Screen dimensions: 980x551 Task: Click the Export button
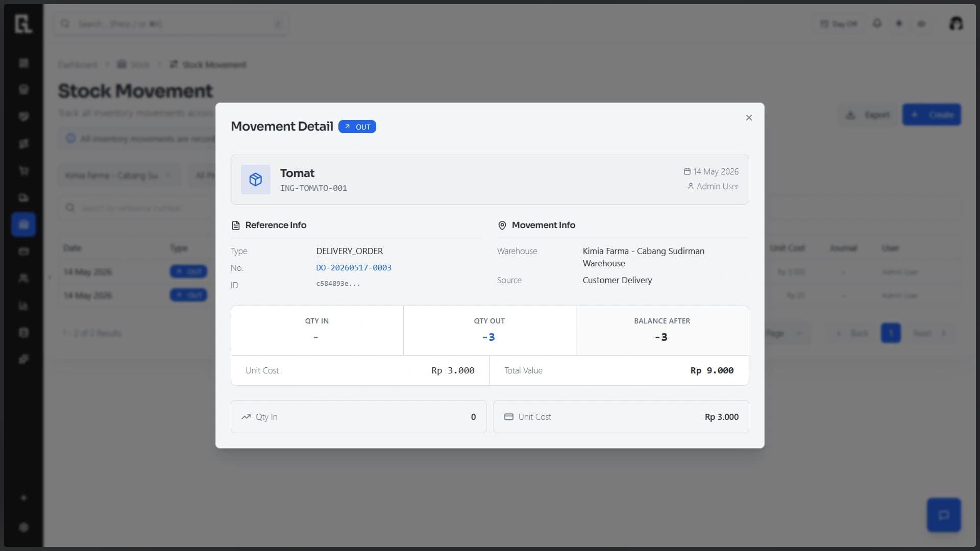coord(868,115)
